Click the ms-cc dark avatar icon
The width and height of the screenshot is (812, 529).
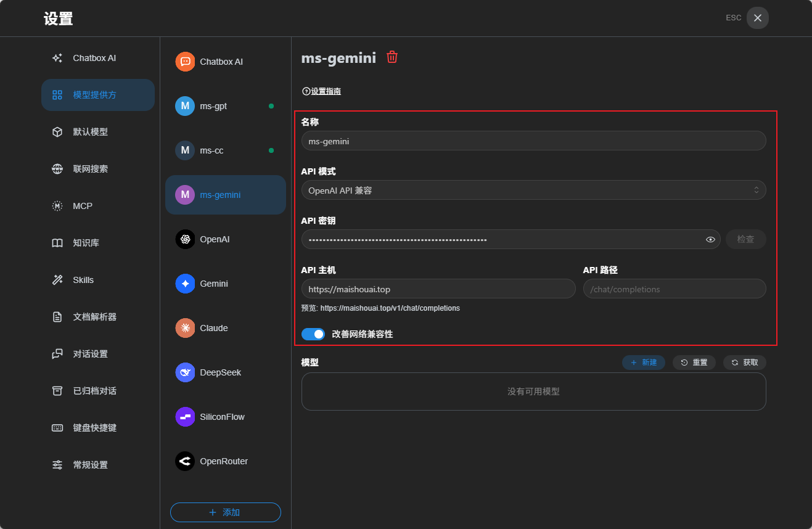click(x=185, y=150)
